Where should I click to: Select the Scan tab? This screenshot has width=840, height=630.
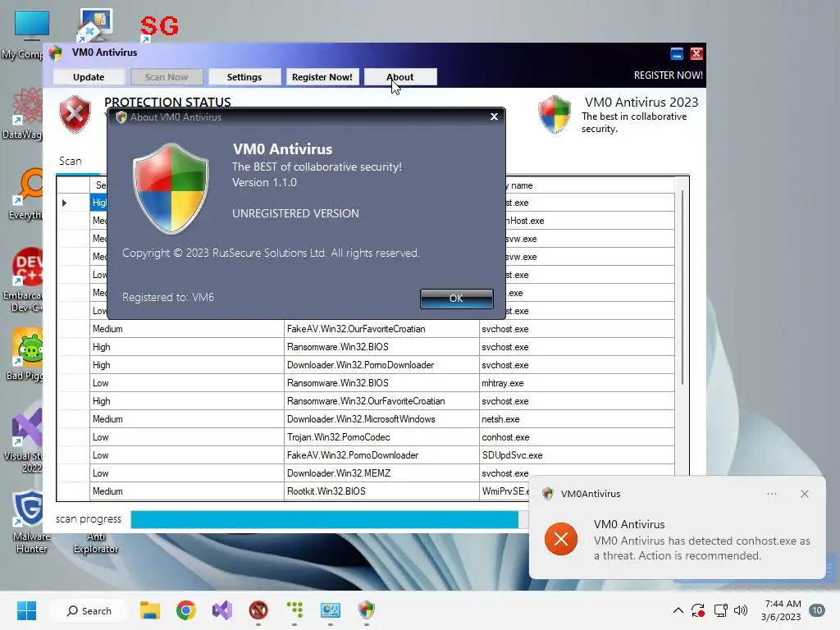point(71,162)
